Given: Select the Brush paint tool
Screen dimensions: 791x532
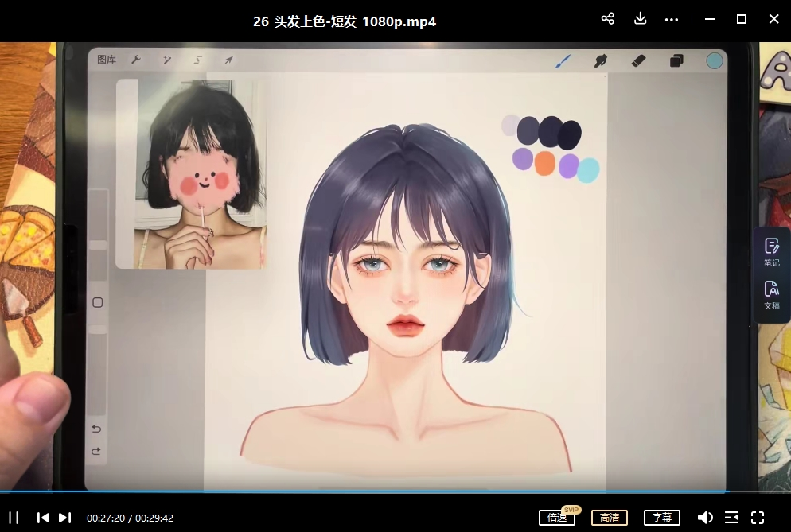Looking at the screenshot, I should coord(563,61).
